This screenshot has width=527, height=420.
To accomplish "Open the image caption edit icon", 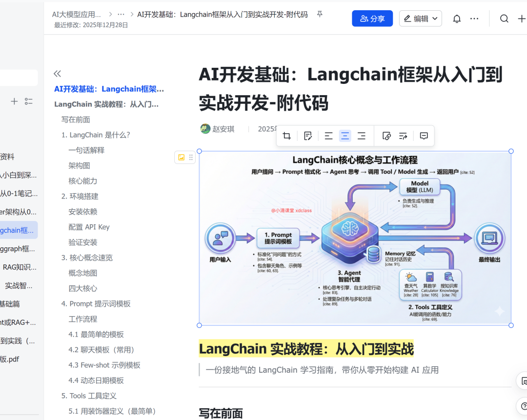I will [x=307, y=136].
